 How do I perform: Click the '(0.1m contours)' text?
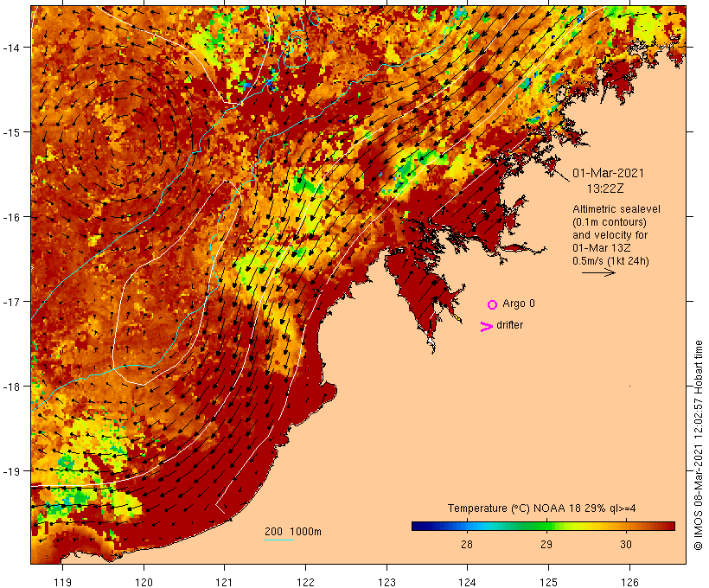(610, 222)
